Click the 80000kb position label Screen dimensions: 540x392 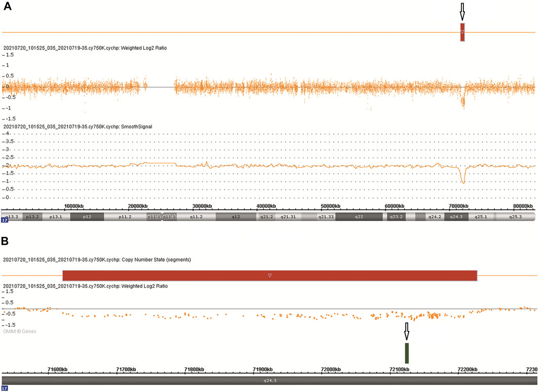click(x=523, y=206)
